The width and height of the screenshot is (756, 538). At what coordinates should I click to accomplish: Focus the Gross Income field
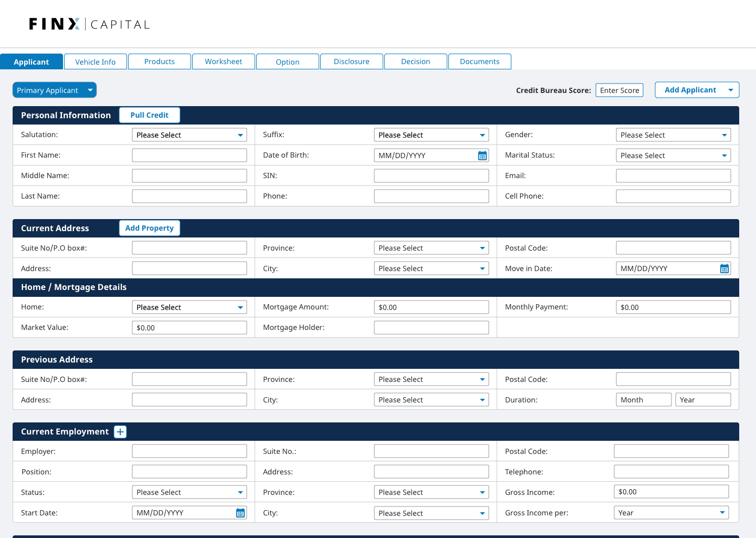point(671,492)
